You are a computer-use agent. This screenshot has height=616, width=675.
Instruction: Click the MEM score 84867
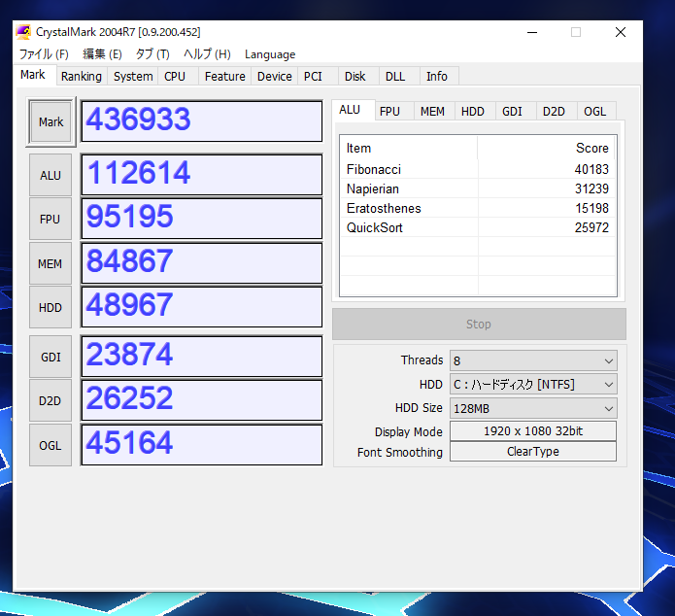[201, 263]
